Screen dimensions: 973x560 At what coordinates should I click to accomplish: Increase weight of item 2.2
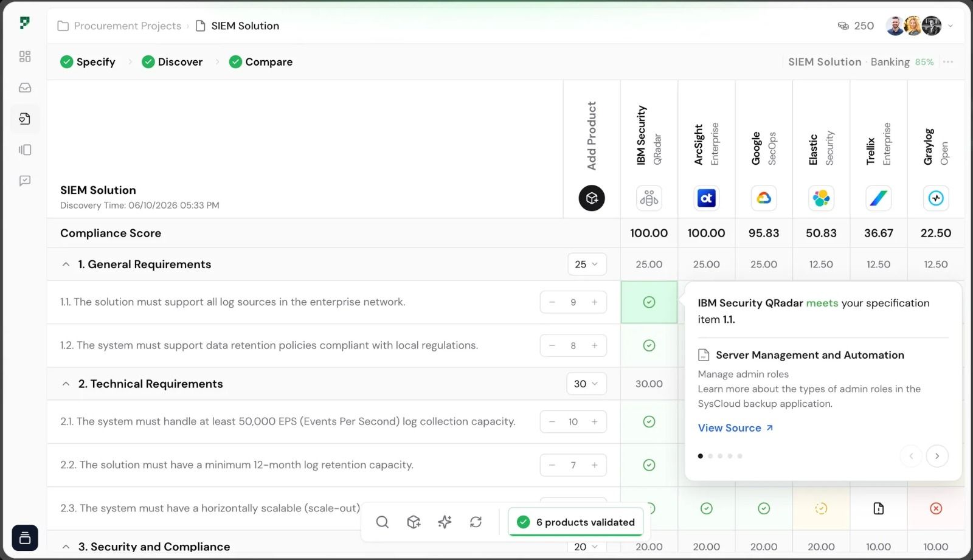click(x=595, y=465)
